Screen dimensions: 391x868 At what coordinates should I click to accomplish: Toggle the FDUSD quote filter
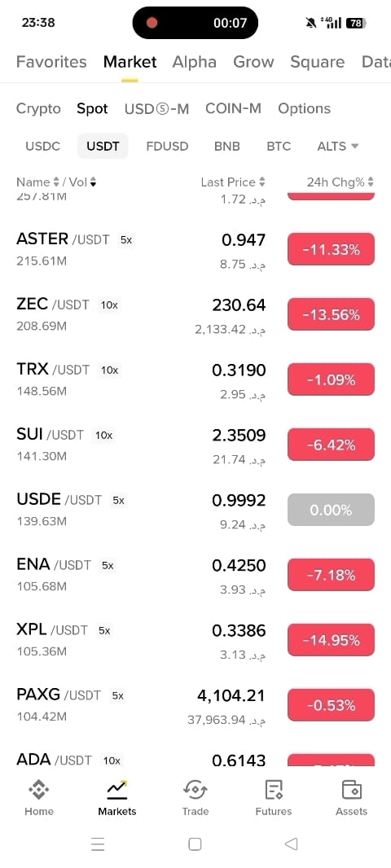point(167,146)
